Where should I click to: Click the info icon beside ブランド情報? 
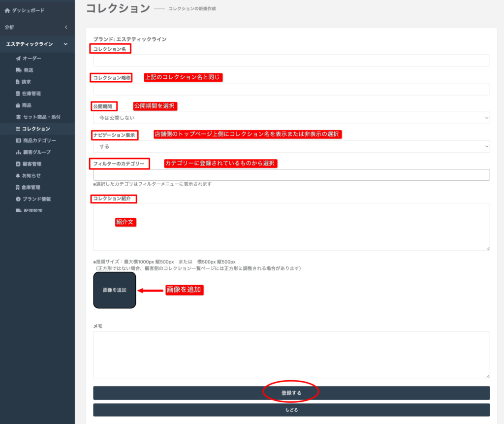[x=18, y=199]
